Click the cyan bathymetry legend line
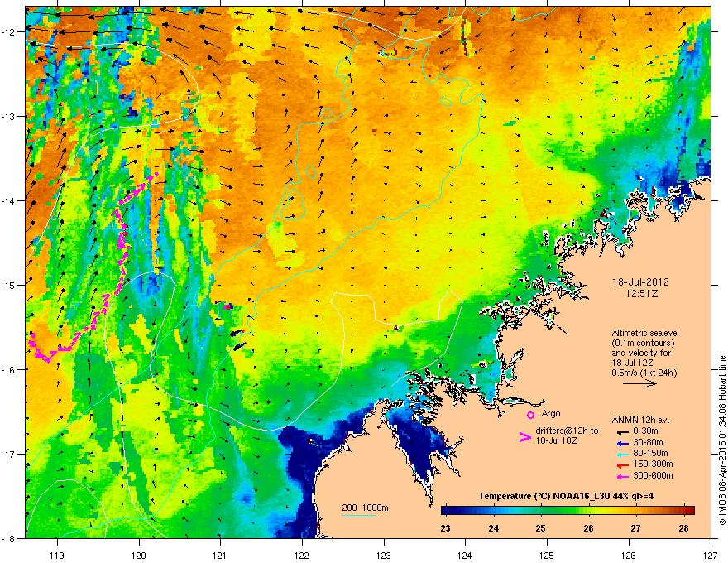 tap(358, 515)
